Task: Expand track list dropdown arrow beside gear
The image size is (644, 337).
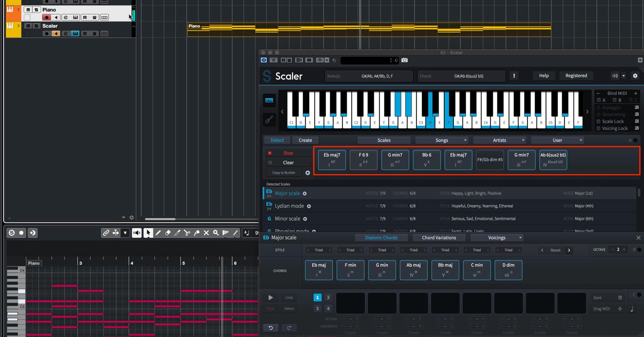Action: (x=124, y=217)
